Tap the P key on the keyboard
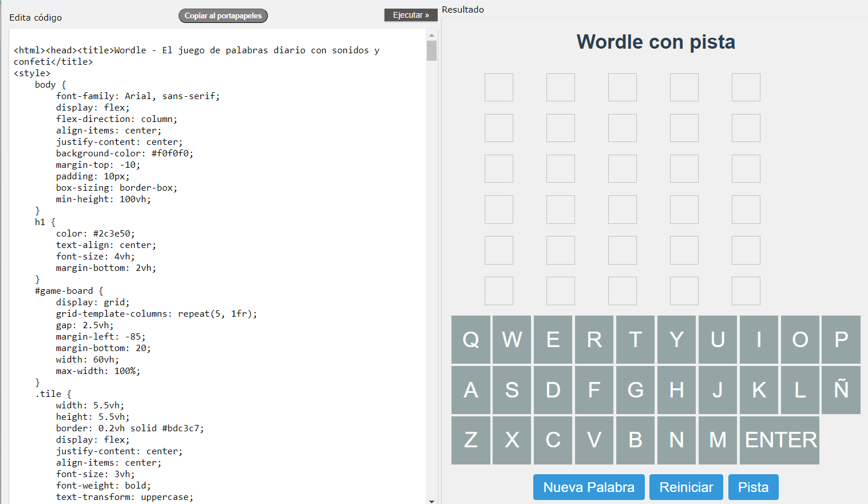This screenshot has width=868, height=504. pos(841,340)
